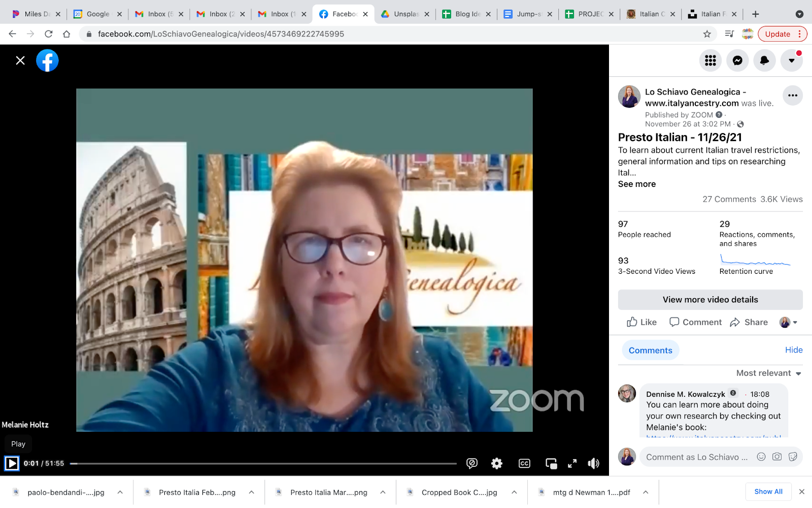Viewport: 812px width, 508px height.
Task: Play the video
Action: (x=12, y=463)
